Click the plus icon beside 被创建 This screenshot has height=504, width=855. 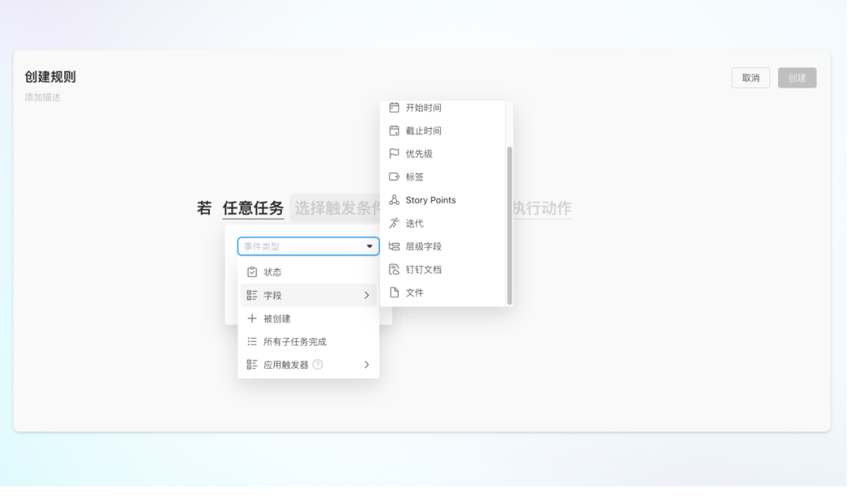coord(252,318)
